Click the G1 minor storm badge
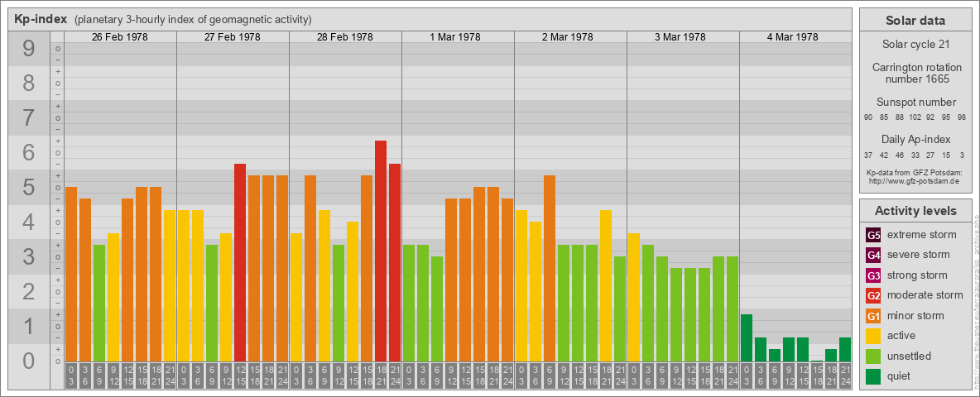Viewport: 980px width, 397px height. [873, 316]
